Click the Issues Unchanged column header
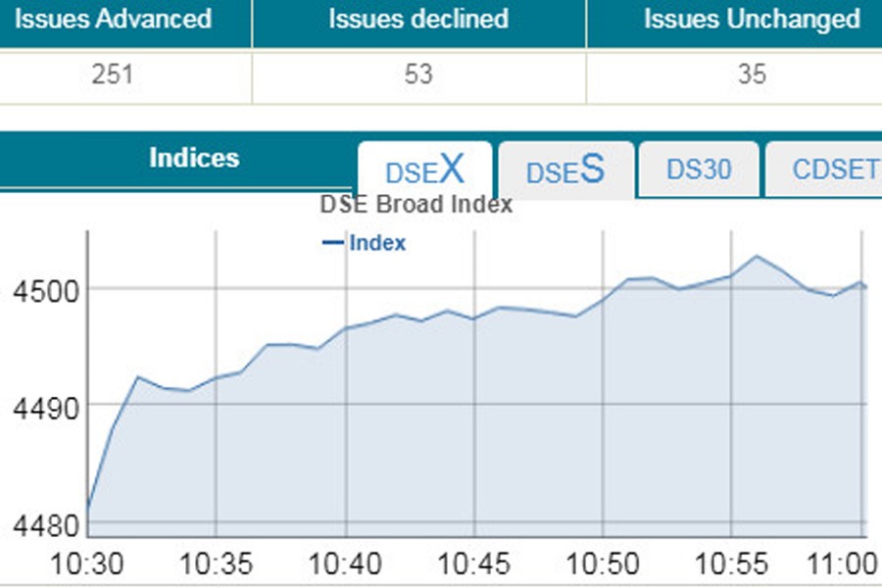 coord(752,19)
